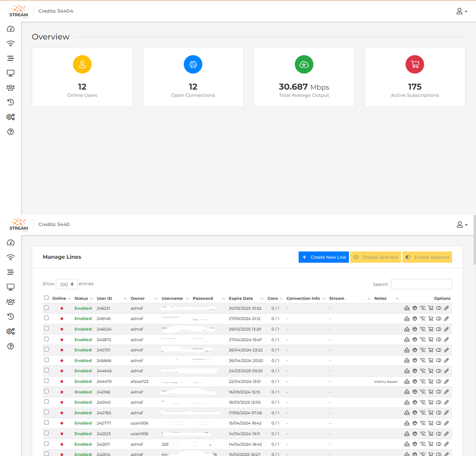The image size is (476, 456).
Task: Open help question icon in Overview sidebar
Action: point(11,132)
